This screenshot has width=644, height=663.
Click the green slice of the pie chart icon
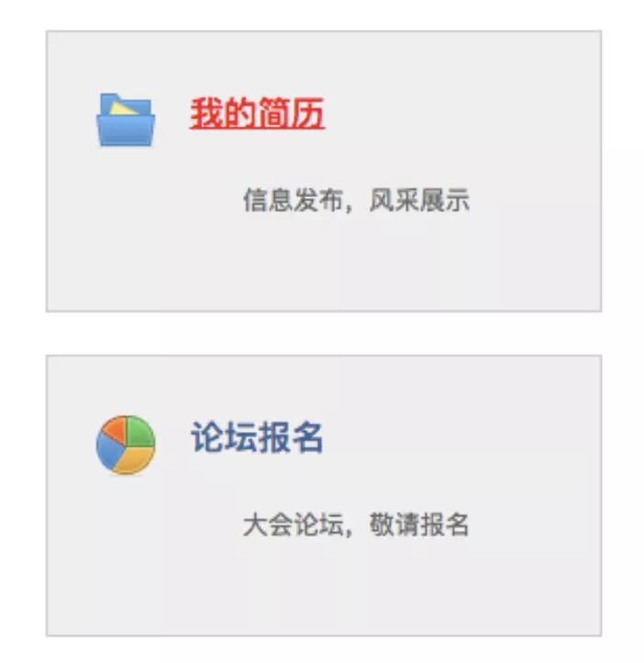[140, 431]
